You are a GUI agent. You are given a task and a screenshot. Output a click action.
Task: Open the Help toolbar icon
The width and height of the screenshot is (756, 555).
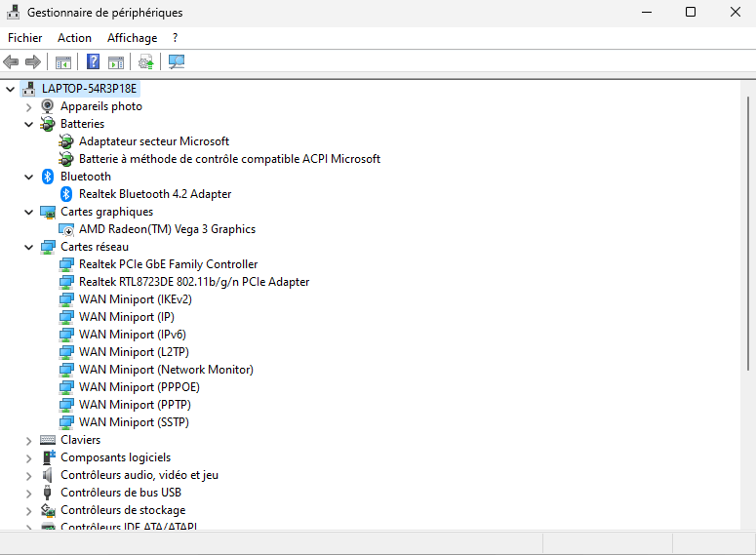[x=93, y=61]
